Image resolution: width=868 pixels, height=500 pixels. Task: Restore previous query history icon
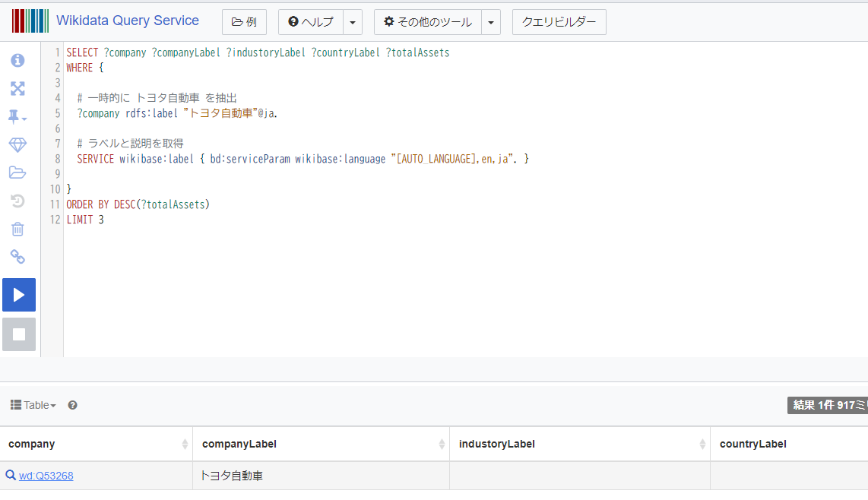[17, 201]
